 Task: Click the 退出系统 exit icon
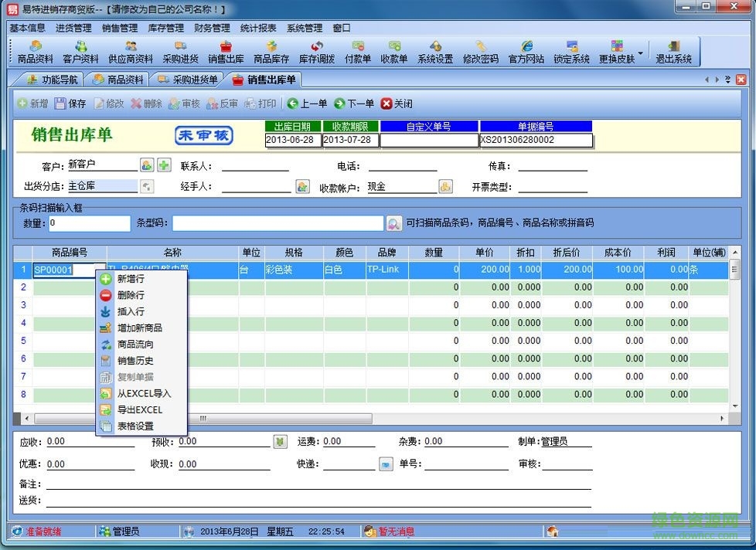pos(673,52)
